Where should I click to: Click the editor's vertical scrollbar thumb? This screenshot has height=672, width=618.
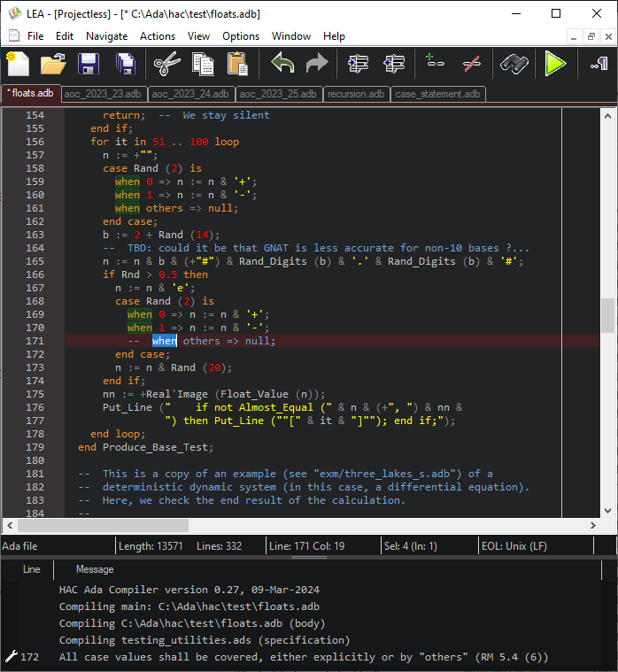pos(607,314)
